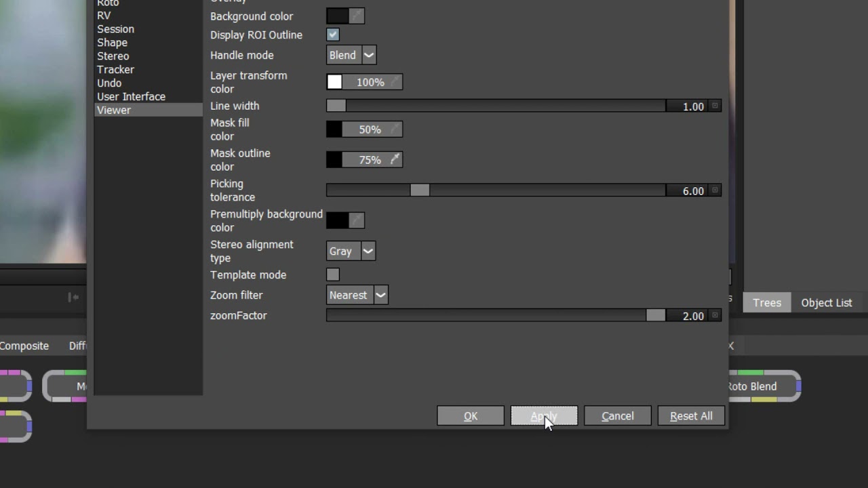Viewport: 868px width, 488px height.
Task: Open the Handle mode Blend dropdown
Action: tap(351, 55)
